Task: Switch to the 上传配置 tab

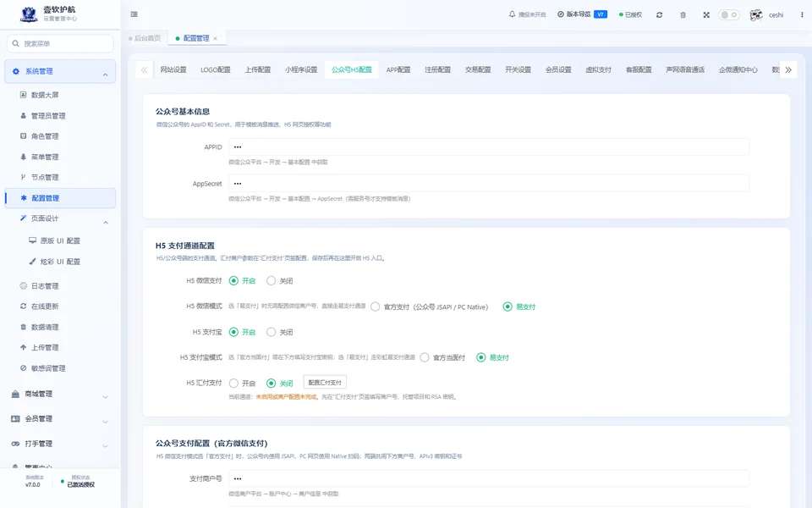Action: click(x=258, y=69)
